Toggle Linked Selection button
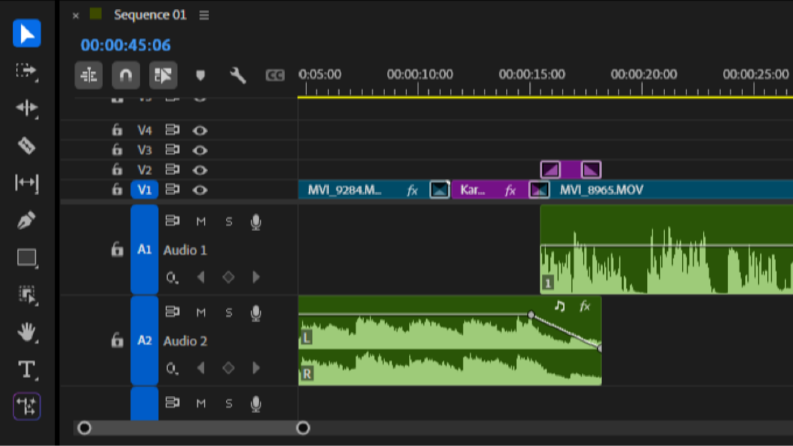The image size is (793, 446). point(163,75)
